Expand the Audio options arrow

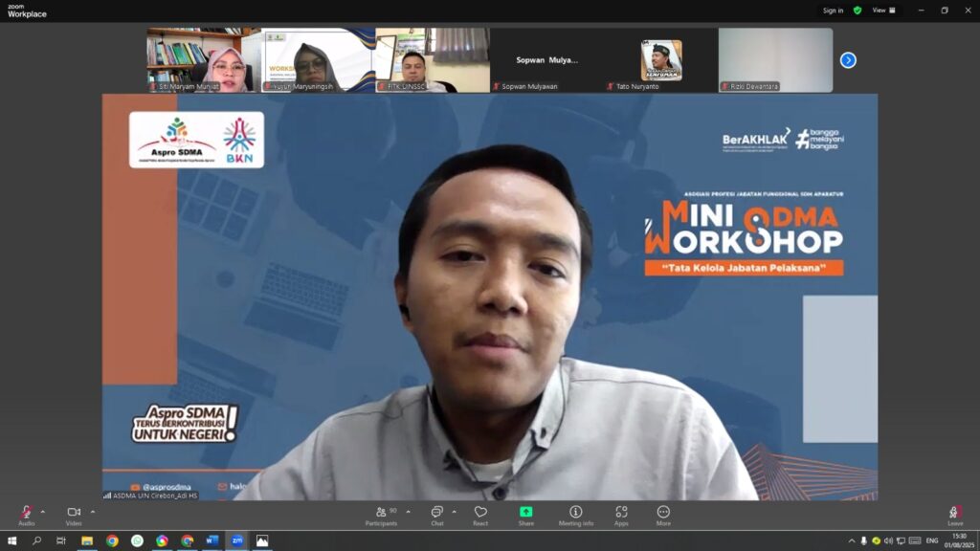43,512
